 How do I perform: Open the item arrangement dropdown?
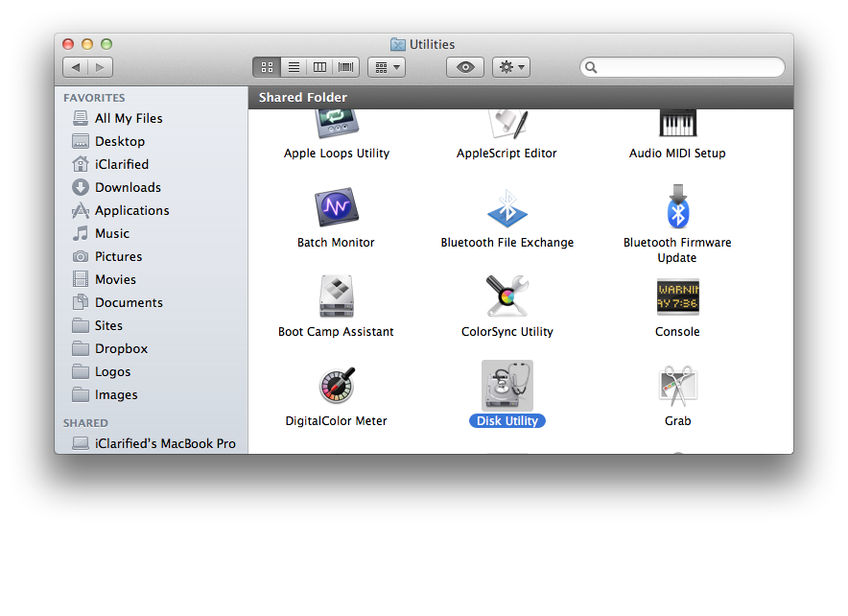coord(387,67)
